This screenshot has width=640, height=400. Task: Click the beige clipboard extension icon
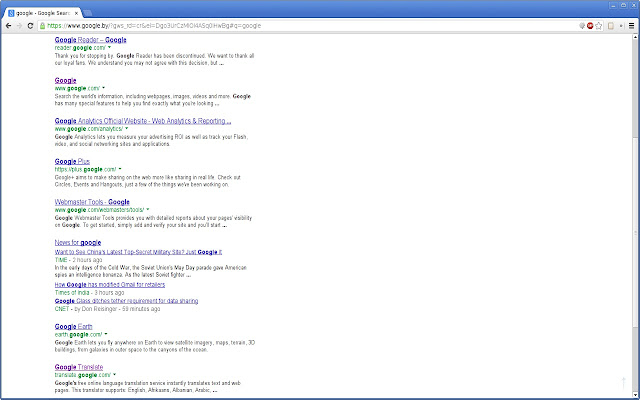point(611,26)
